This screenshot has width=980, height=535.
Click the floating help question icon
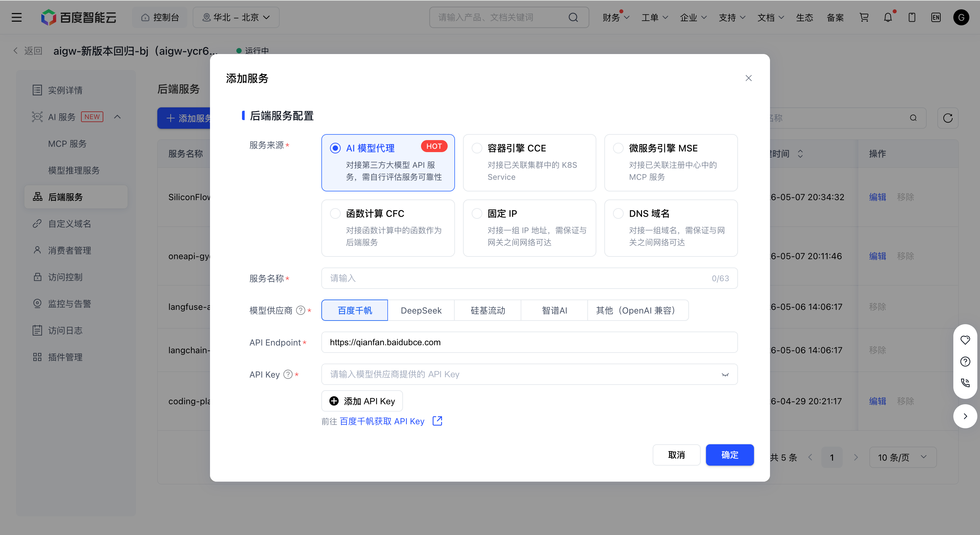coord(965,361)
